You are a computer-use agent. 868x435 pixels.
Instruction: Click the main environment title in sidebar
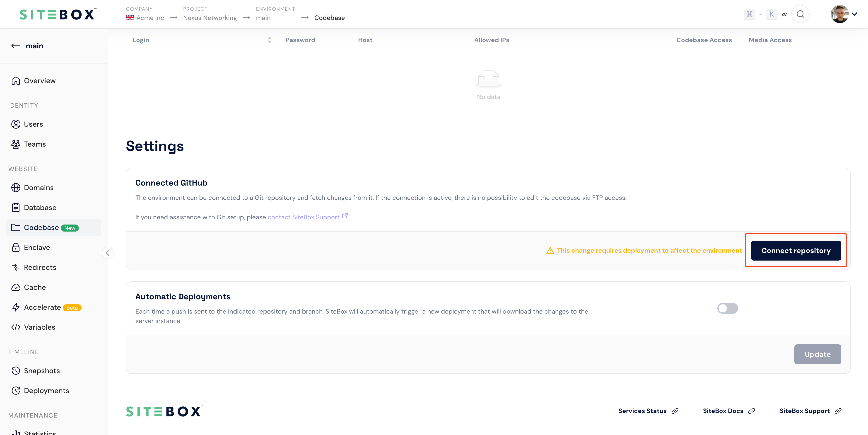pos(34,46)
